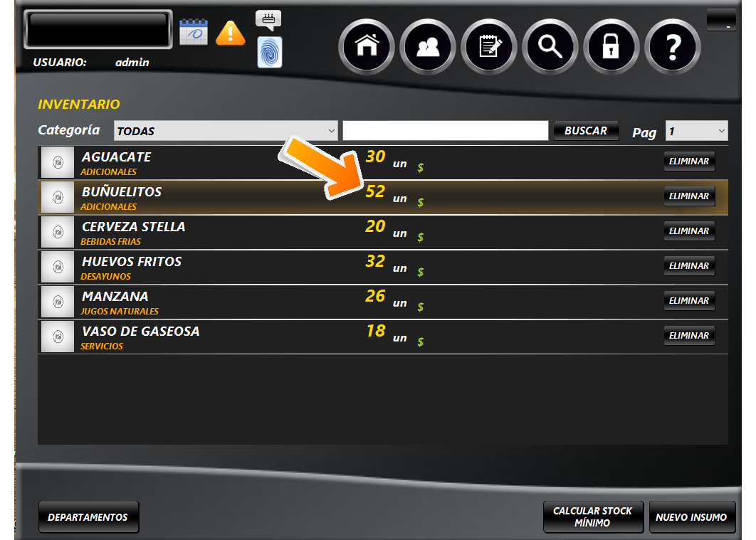This screenshot has height=540, width=756.
Task: Click the DEPARTAMENTOS button
Action: [88, 517]
